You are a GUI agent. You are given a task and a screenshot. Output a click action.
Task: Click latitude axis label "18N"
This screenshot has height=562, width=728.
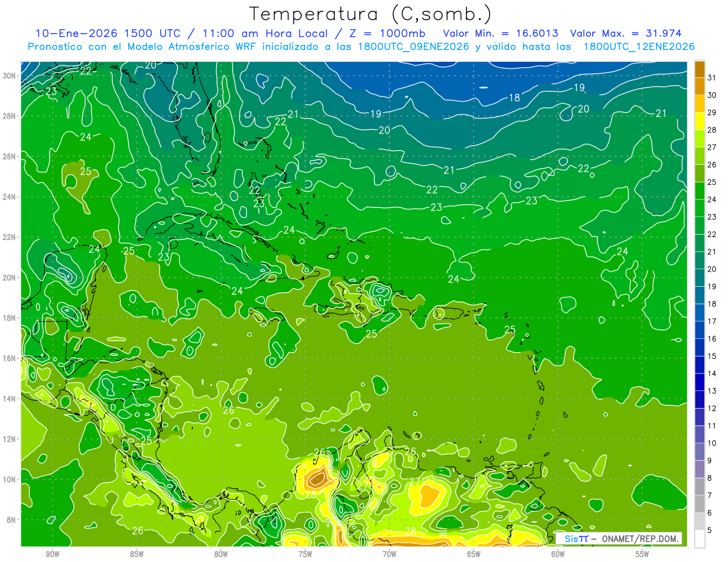(9, 318)
